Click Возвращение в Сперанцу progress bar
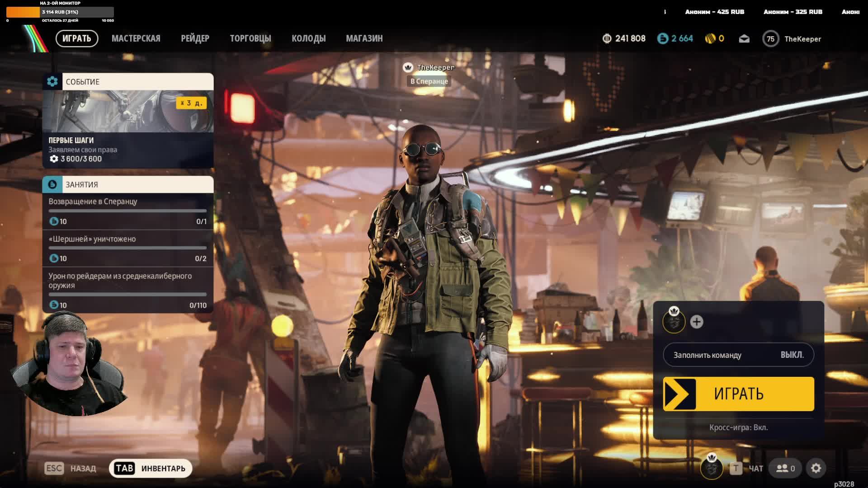868x488 pixels. tap(127, 211)
